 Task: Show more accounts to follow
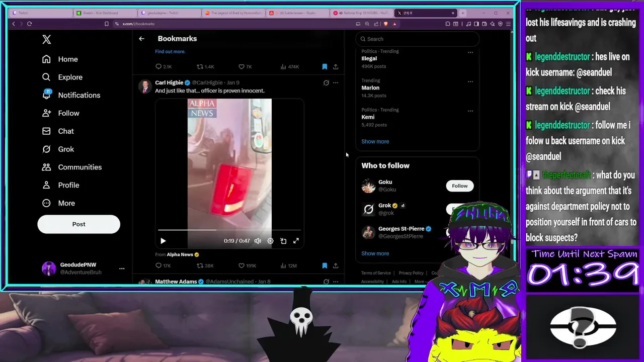click(375, 253)
